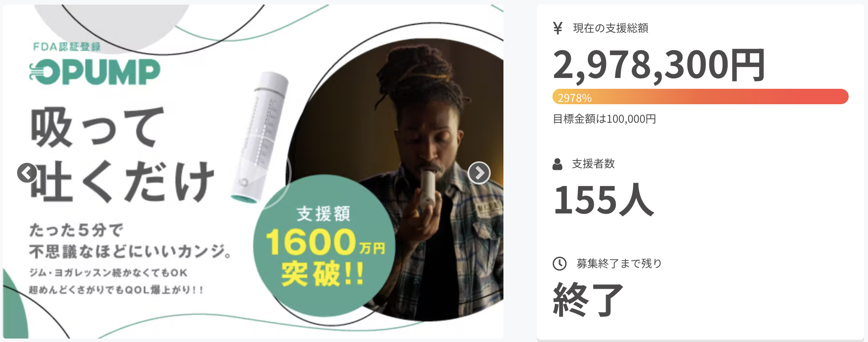Click the person icon beside 支援者数

tap(557, 164)
